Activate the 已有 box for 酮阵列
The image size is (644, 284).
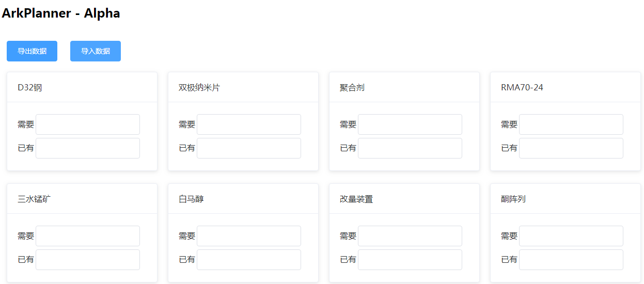coord(571,260)
